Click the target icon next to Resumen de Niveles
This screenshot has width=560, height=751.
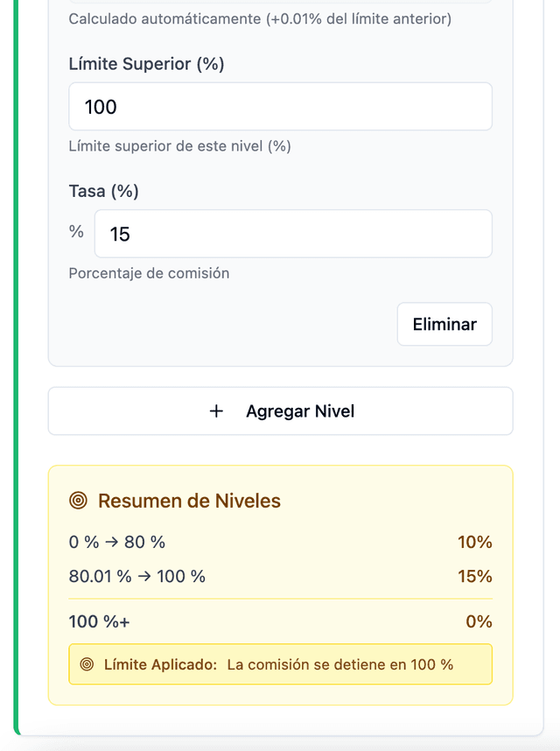coord(79,501)
